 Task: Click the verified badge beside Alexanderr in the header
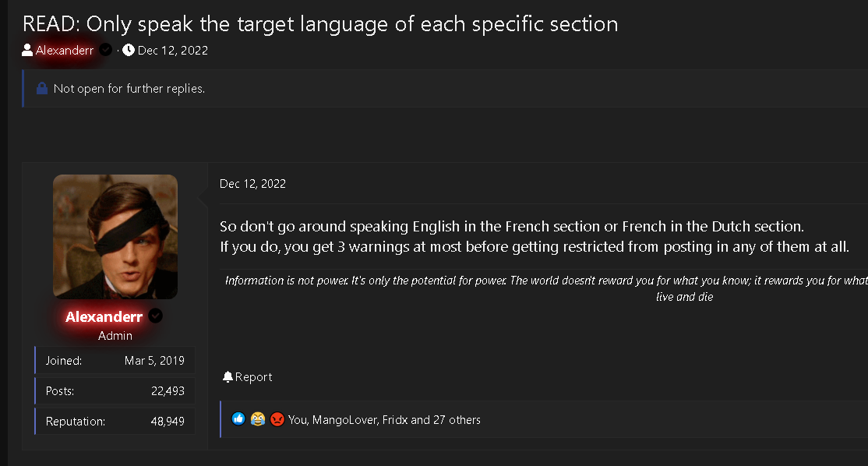click(105, 49)
